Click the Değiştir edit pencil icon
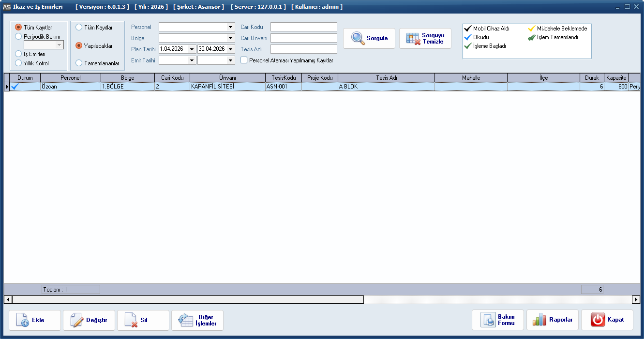644x339 pixels. click(77, 320)
